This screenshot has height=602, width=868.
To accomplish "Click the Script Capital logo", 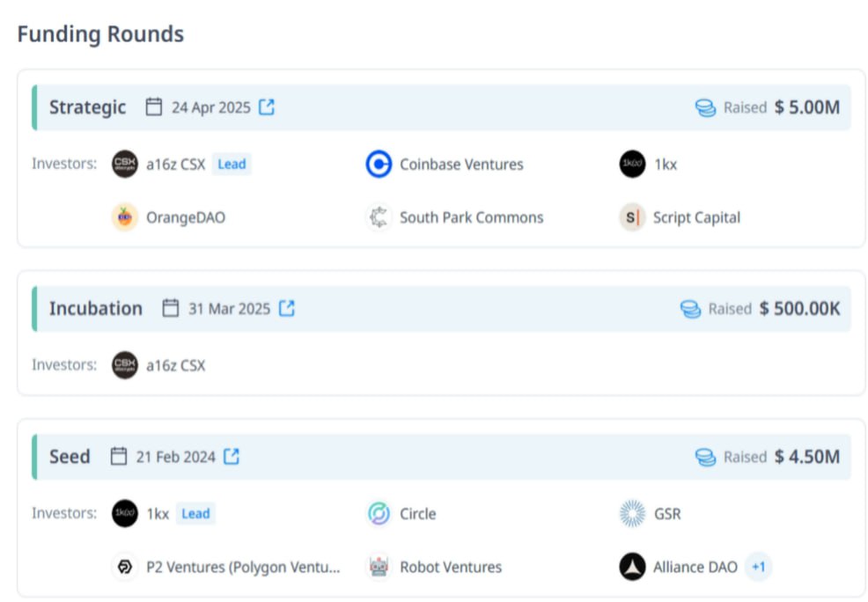I will (632, 217).
